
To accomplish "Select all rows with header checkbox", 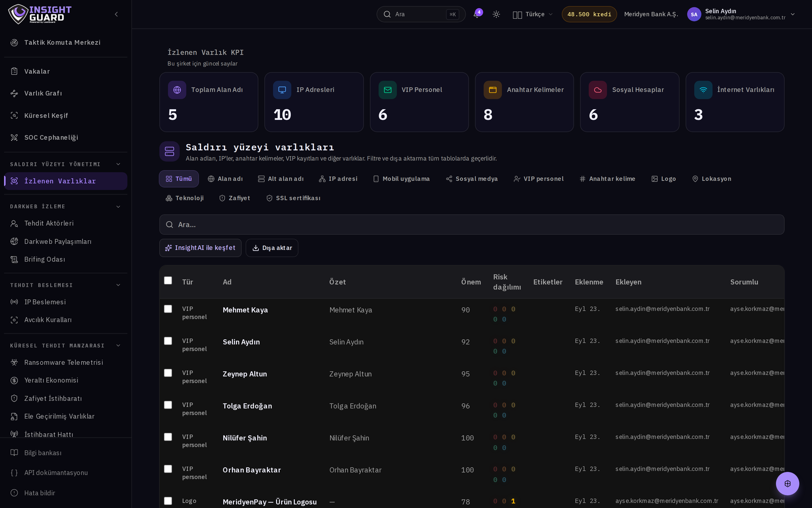I will point(168,280).
